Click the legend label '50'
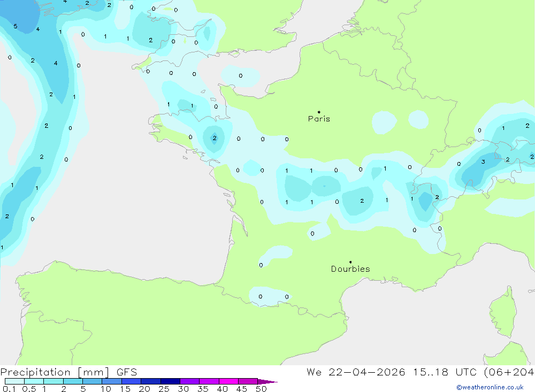Image resolution: width=535 pixels, height=392 pixels. (x=261, y=389)
